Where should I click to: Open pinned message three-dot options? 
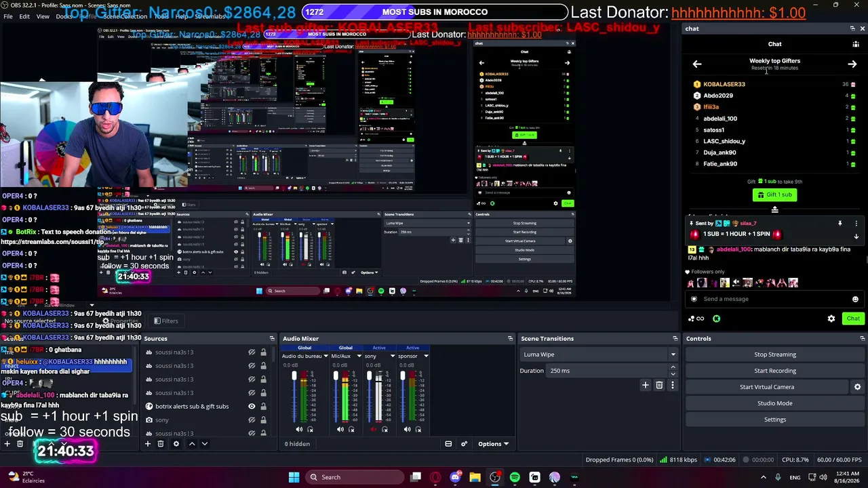(x=856, y=223)
